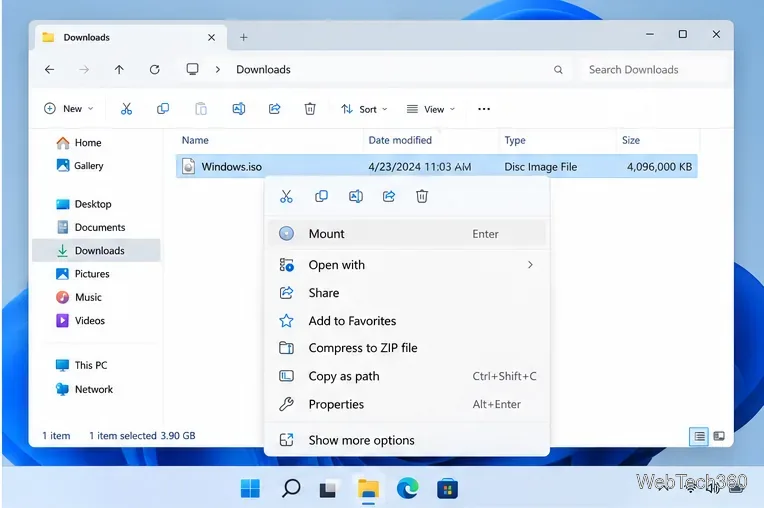764x508 pixels.
Task: Switch to the details view layout icon in the status bar
Action: 699,436
